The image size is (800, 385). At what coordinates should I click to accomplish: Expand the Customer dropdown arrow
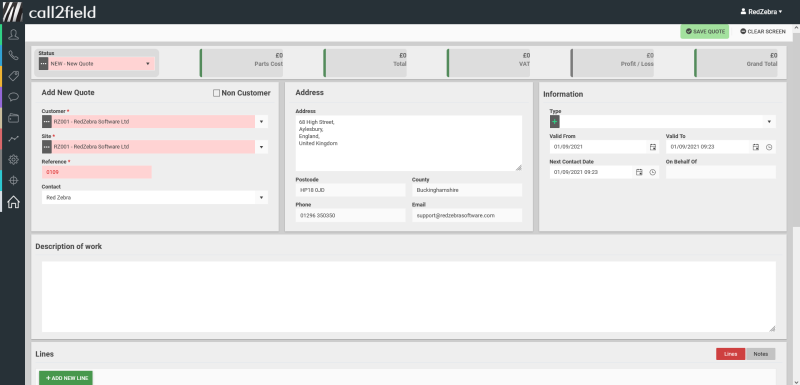point(261,121)
